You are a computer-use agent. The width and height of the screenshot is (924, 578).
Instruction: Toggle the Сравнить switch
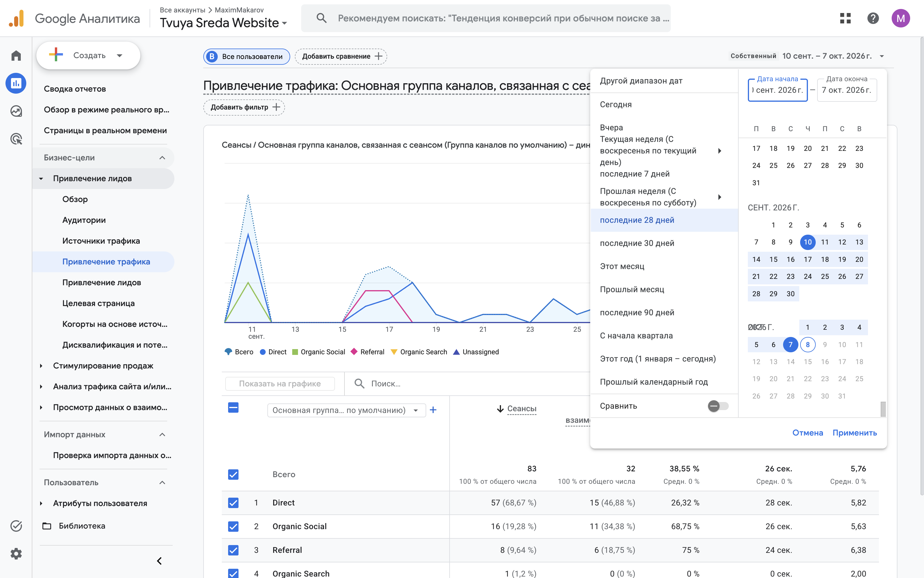(x=718, y=406)
